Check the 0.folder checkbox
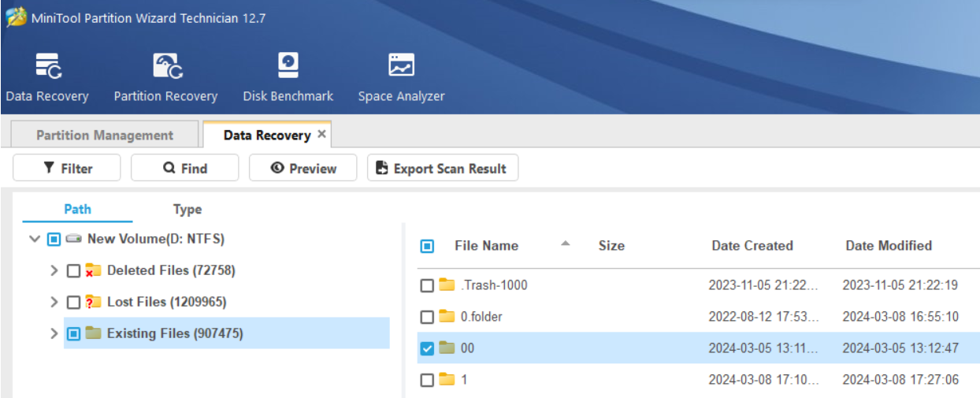Viewport: 980px width, 398px height. click(x=427, y=317)
